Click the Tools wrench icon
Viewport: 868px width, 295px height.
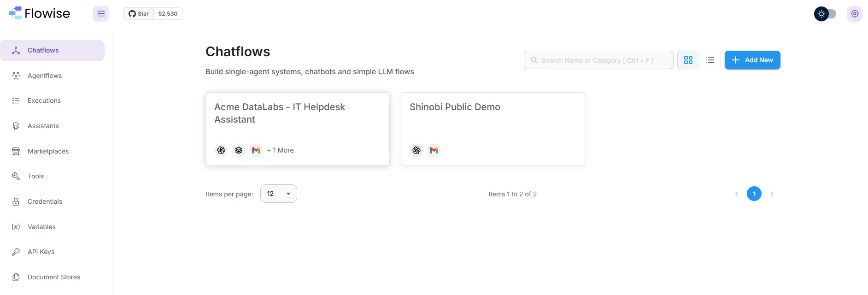(16, 176)
